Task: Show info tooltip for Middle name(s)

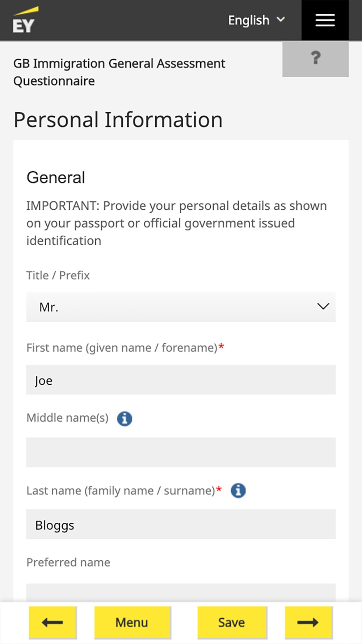Action: (x=125, y=418)
